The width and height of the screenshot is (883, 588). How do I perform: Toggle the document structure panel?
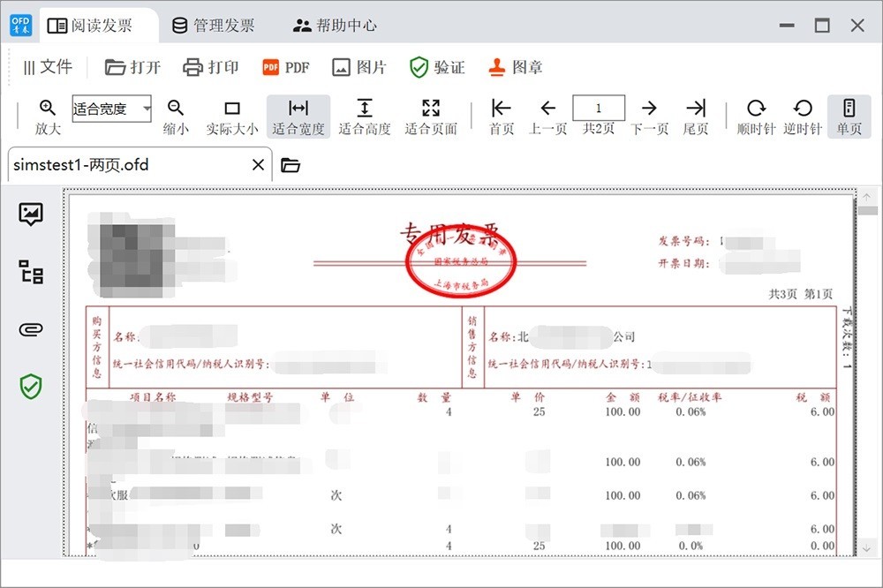click(30, 272)
